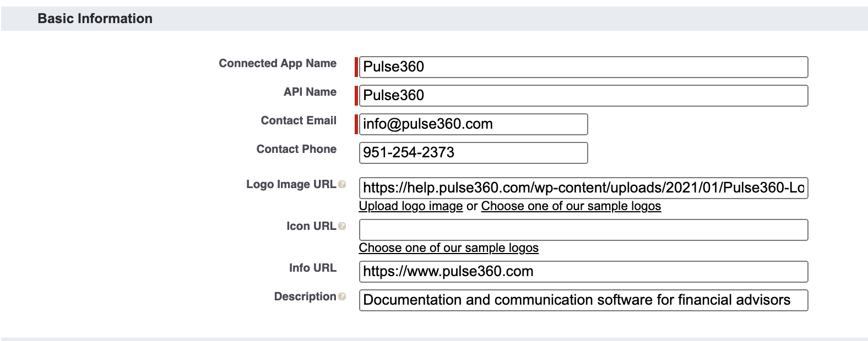
Task: Click the API Name label
Action: 310,92
